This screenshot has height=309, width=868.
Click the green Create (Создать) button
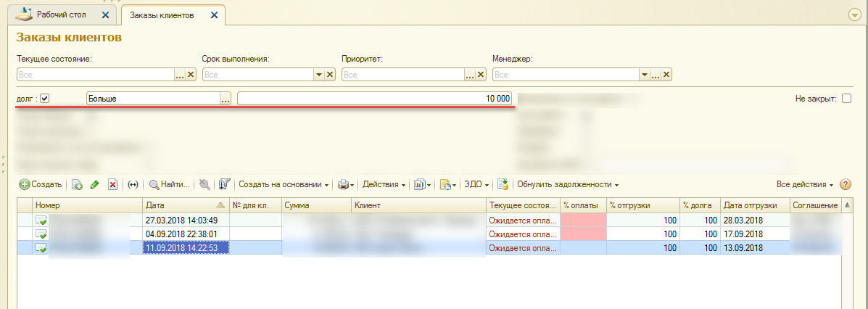[41, 185]
